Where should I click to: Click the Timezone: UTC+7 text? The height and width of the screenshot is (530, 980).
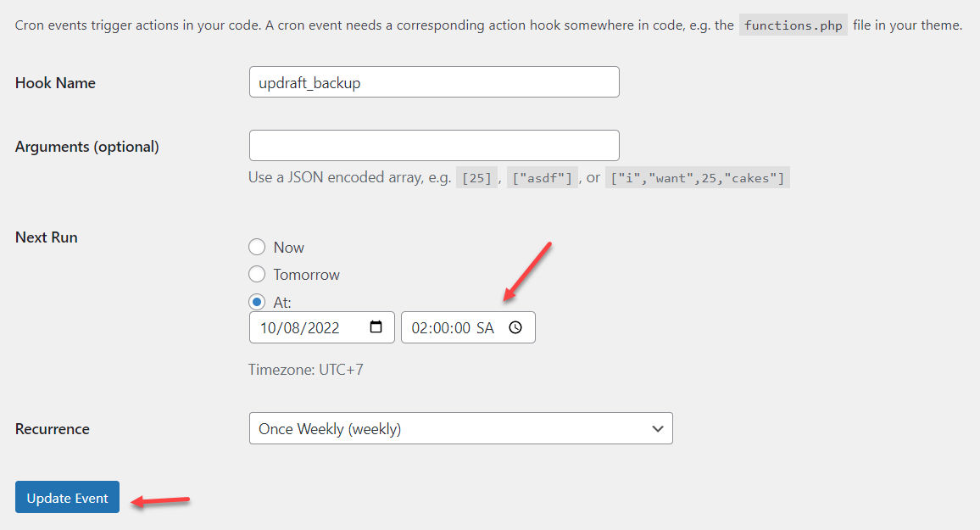click(x=305, y=370)
